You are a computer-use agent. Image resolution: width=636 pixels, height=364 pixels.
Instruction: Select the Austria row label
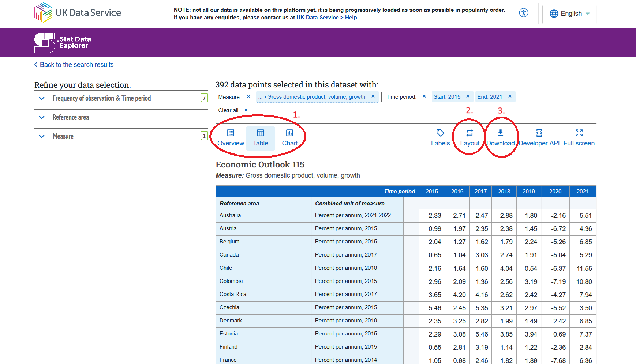tap(228, 228)
